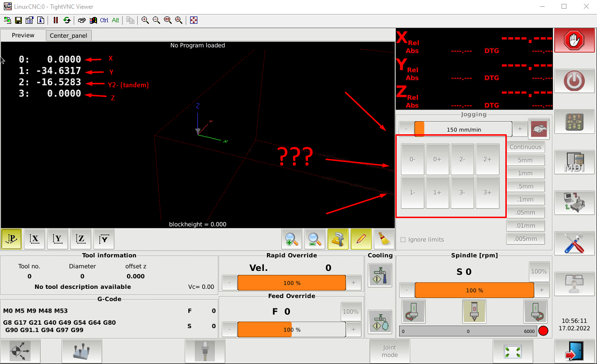The height and width of the screenshot is (364, 597).
Task: Start spindle reverse rotation
Action: pos(413,311)
